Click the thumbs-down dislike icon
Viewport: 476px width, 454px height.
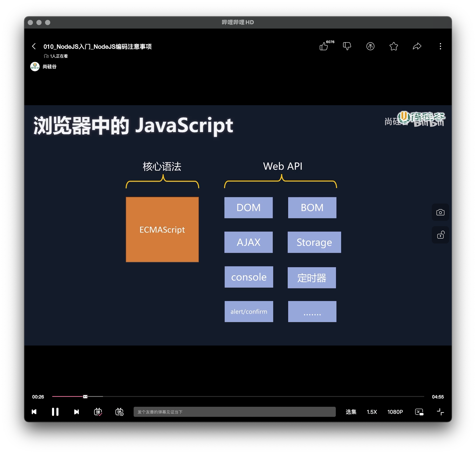[347, 46]
